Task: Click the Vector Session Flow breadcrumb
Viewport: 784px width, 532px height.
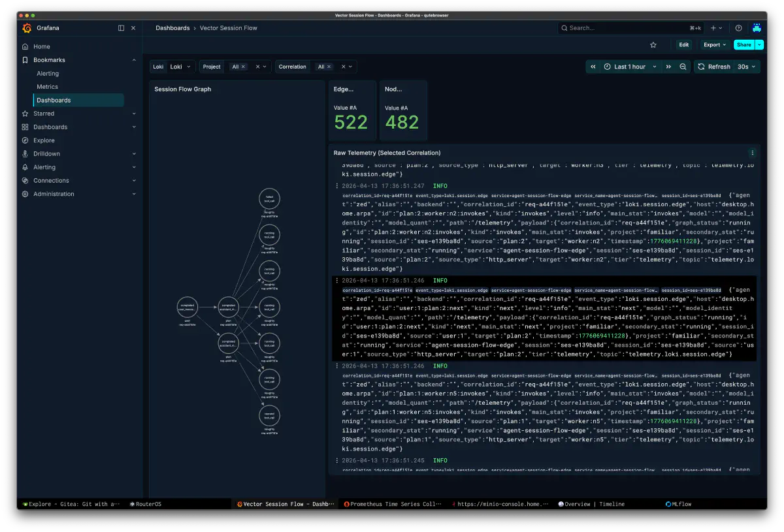Action: 228,28
